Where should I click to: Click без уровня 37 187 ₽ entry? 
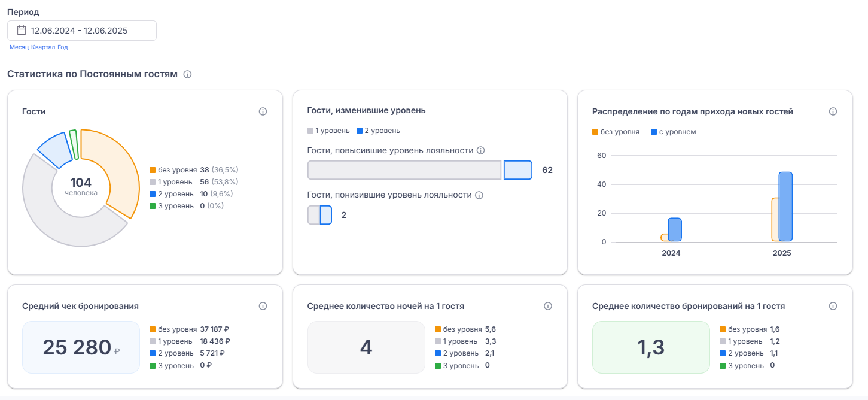[x=190, y=329]
